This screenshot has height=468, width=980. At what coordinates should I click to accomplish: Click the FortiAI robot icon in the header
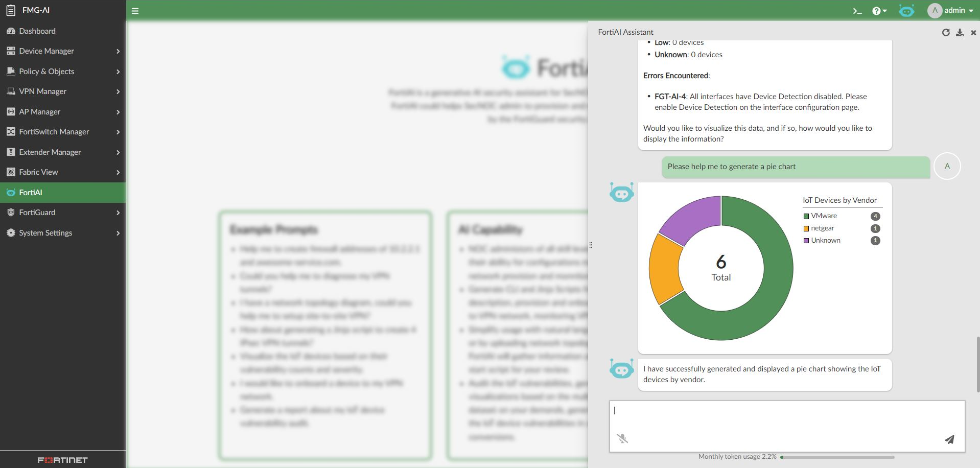(906, 10)
